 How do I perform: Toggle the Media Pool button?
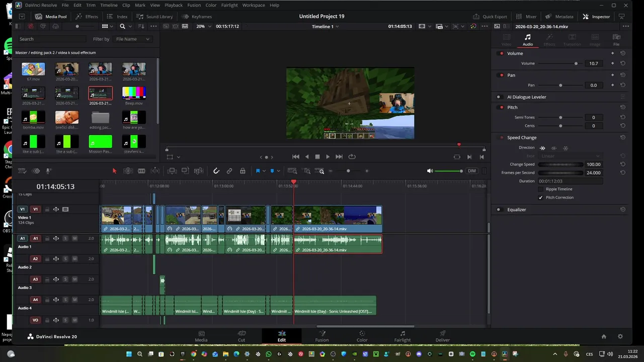51,17
